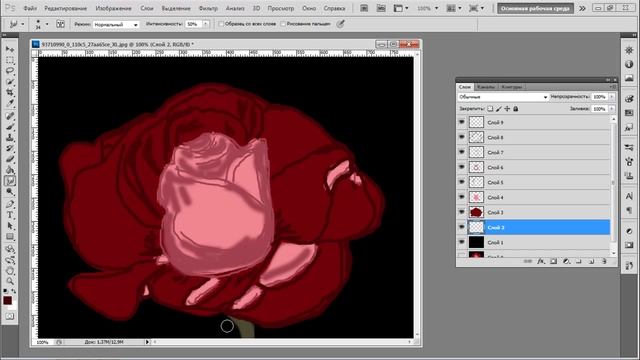Open the Заливка value arrow
The image size is (640, 360).
point(612,109)
